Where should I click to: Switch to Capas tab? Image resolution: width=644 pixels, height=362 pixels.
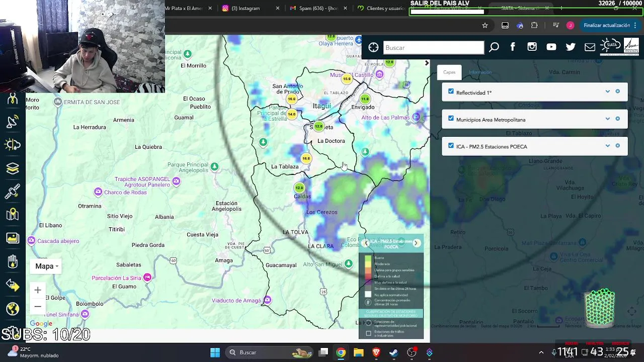(449, 72)
